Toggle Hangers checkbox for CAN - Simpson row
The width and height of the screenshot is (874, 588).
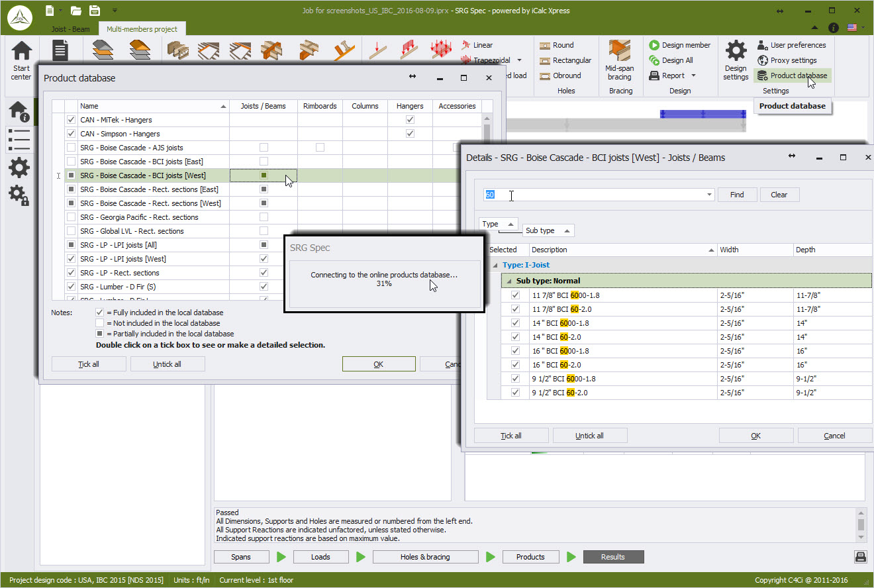[x=410, y=134]
